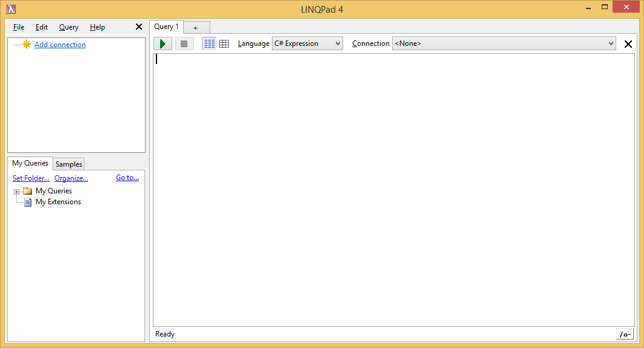Viewport: 644px width, 348px height.
Task: Click the My Extensions document icon
Action: tap(27, 202)
